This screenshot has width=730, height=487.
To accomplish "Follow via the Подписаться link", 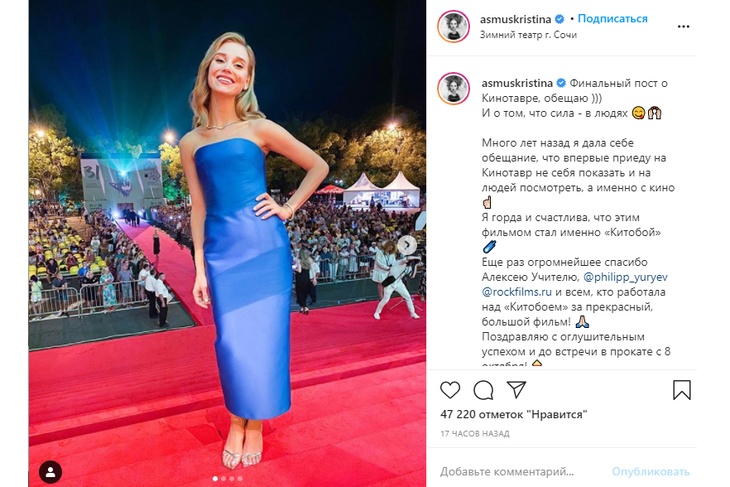I will tap(612, 19).
